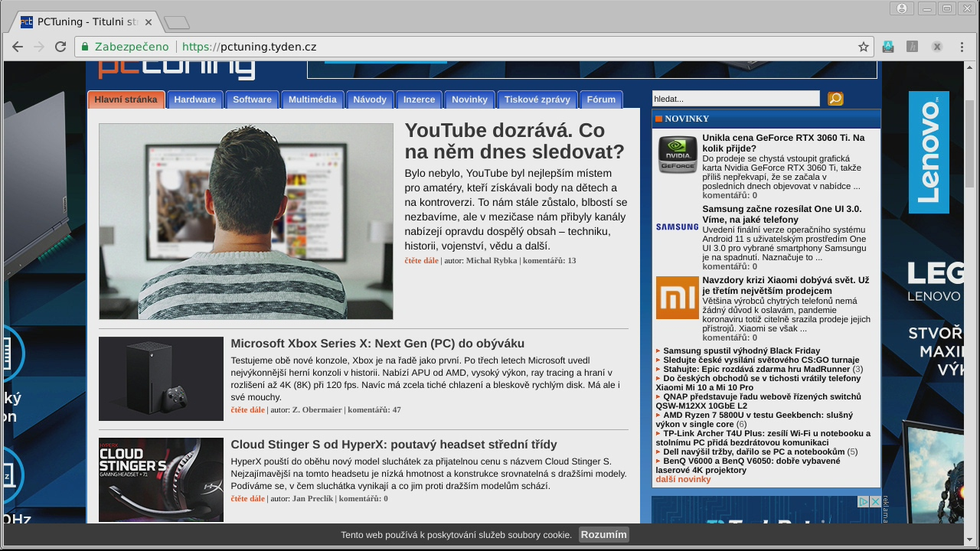Click the Xbox Series X console image
The height and width of the screenshot is (551, 980).
161,379
